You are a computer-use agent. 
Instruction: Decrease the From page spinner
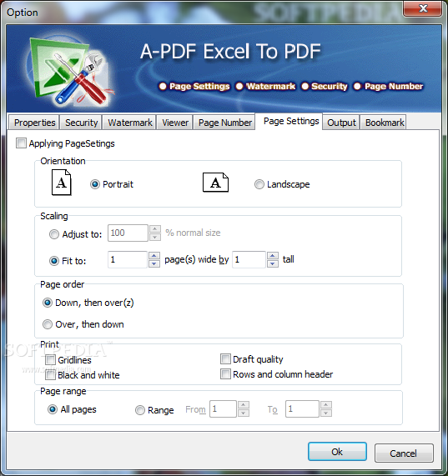(x=244, y=413)
